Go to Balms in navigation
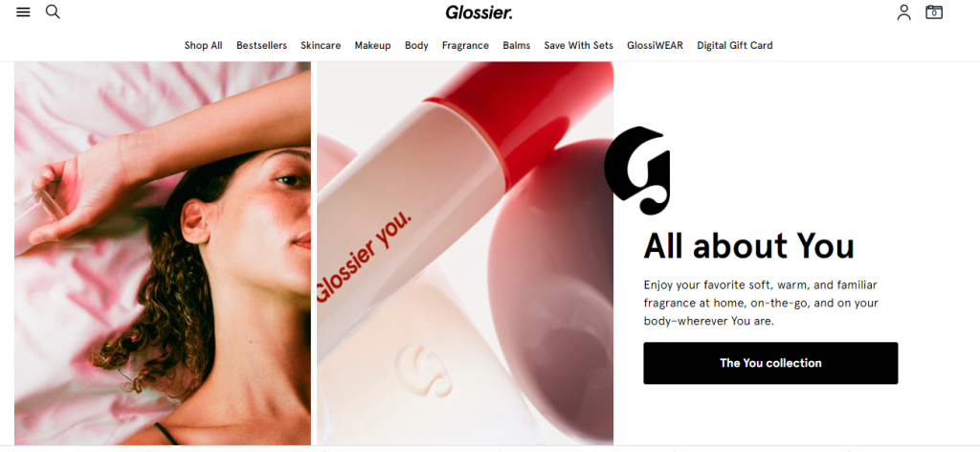This screenshot has height=452, width=980. [x=516, y=46]
